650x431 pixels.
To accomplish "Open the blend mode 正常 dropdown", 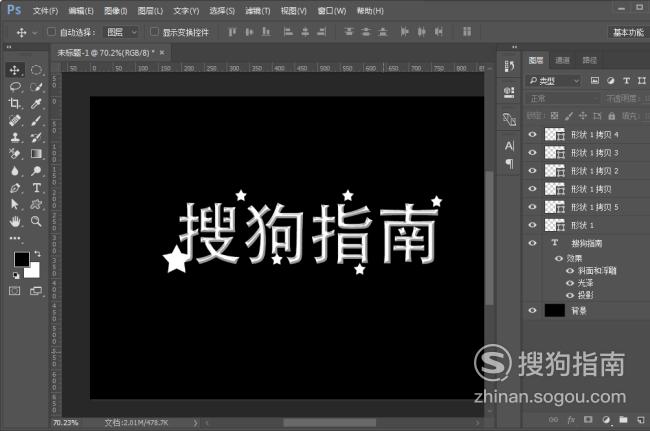I will 563,99.
